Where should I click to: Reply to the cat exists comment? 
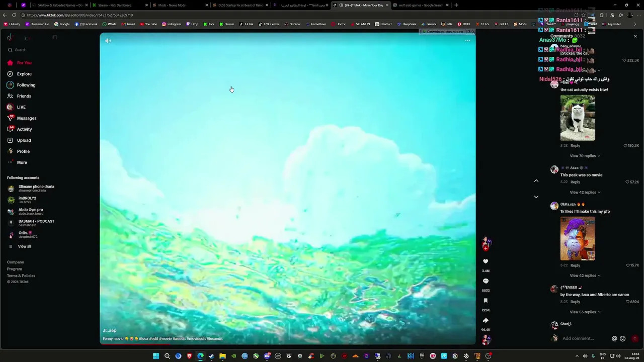(575, 146)
